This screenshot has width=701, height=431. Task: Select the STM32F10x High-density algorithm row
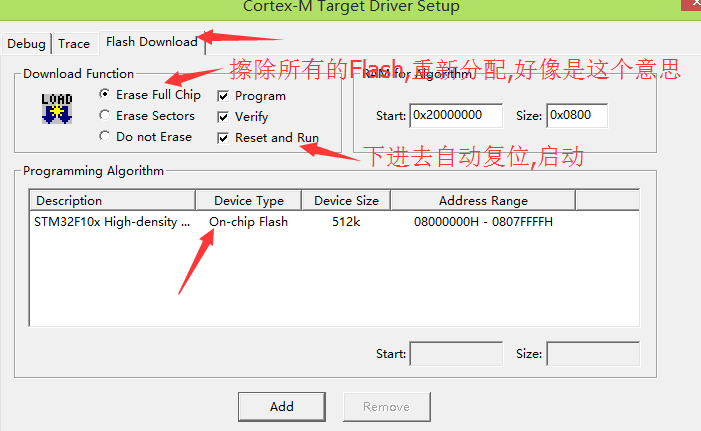(x=334, y=222)
